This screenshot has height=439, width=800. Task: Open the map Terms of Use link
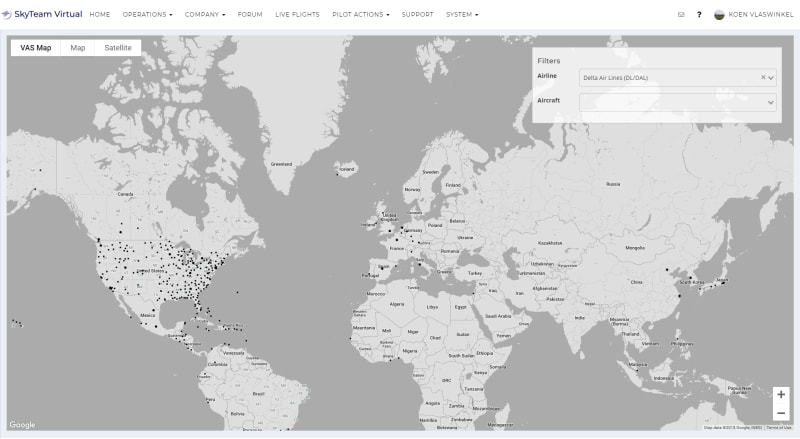[779, 428]
